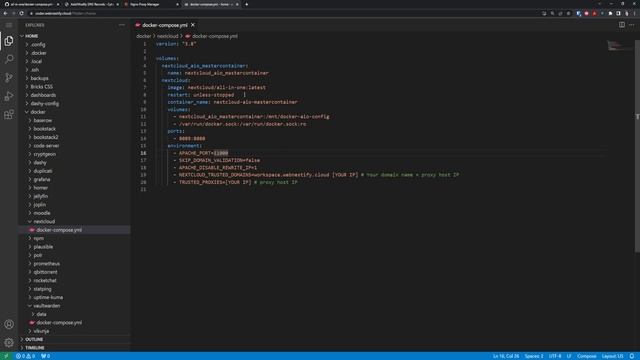Viewport: 640px width, 360px height.
Task: Click the docker-compose.yml breadcrumb segment
Action: point(211,36)
